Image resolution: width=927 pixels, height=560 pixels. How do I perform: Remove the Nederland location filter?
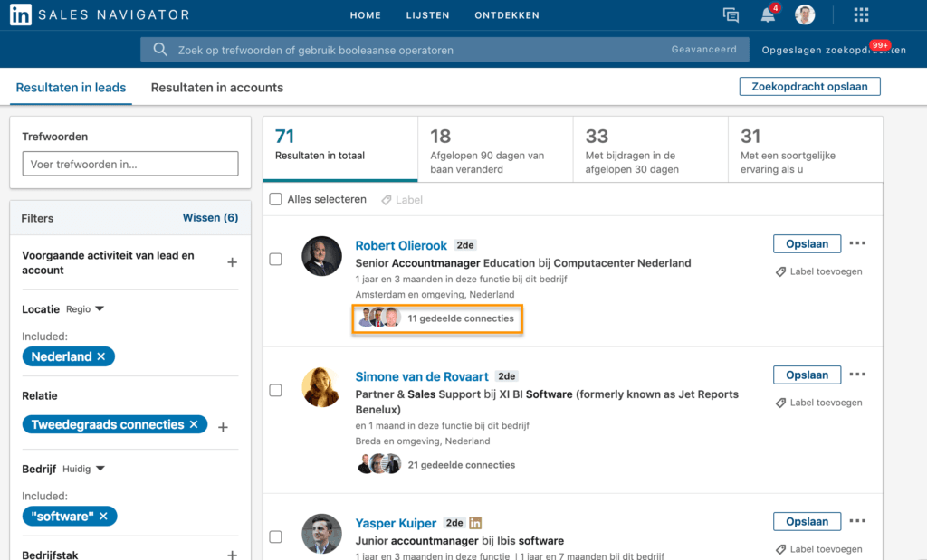[101, 356]
